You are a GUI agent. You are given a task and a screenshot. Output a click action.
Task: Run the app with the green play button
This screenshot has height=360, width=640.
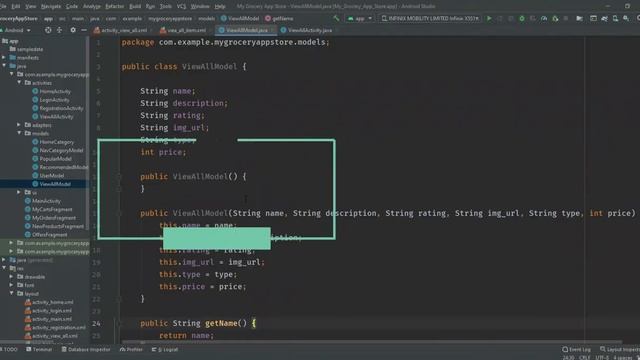click(x=489, y=18)
